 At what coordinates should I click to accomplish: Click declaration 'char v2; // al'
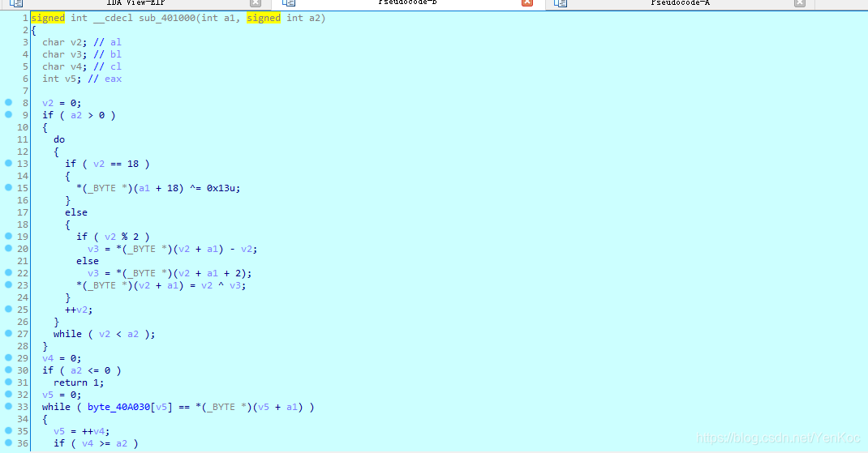[x=82, y=42]
